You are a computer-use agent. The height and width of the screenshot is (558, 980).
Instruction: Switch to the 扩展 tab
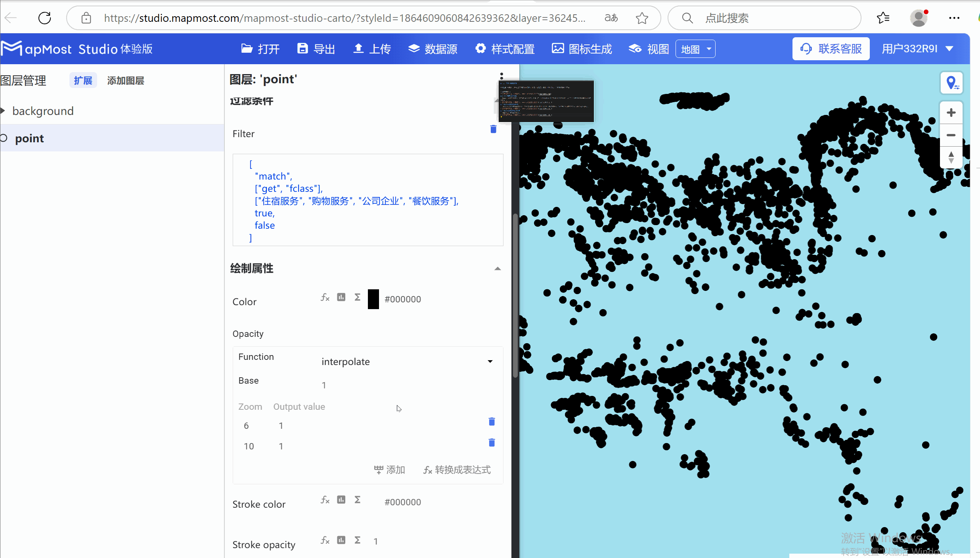pyautogui.click(x=83, y=80)
